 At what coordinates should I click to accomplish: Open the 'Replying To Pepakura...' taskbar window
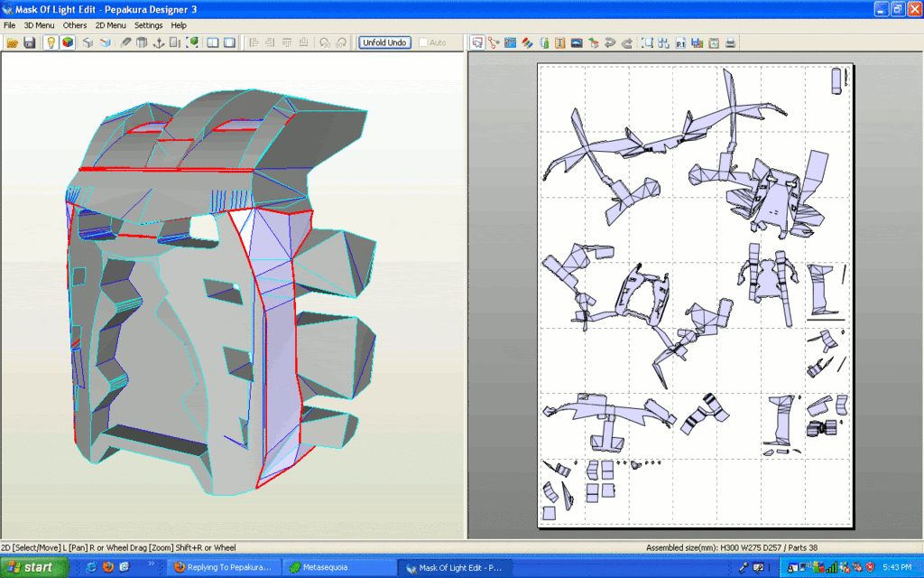click(224, 567)
